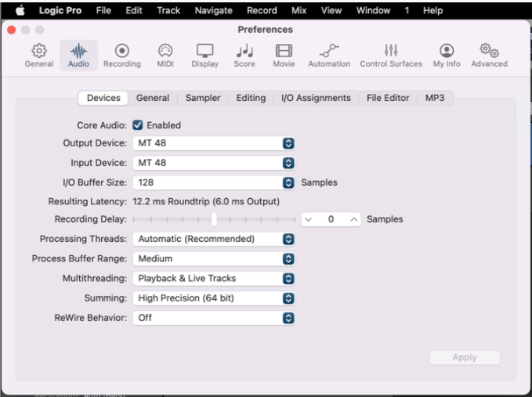Screen dimensions: 532x397
Task: Decrease Recording Delay with down arrow
Action: coord(308,219)
